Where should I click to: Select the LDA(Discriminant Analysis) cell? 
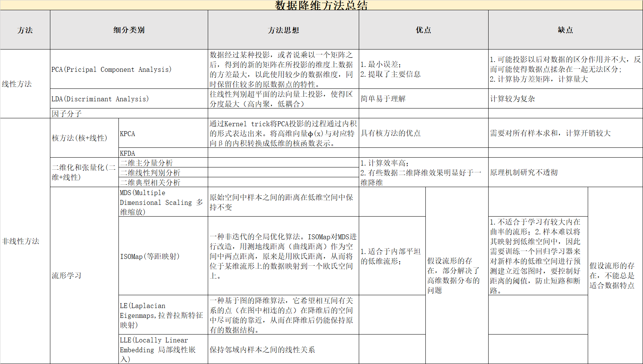pos(100,99)
